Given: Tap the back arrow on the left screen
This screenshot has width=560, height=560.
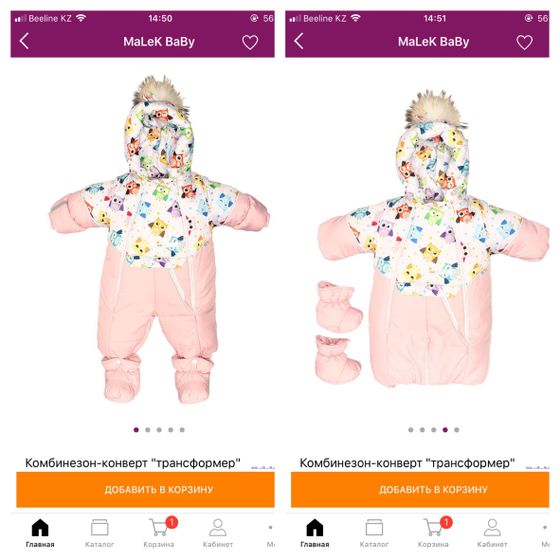Looking at the screenshot, I should pyautogui.click(x=24, y=41).
